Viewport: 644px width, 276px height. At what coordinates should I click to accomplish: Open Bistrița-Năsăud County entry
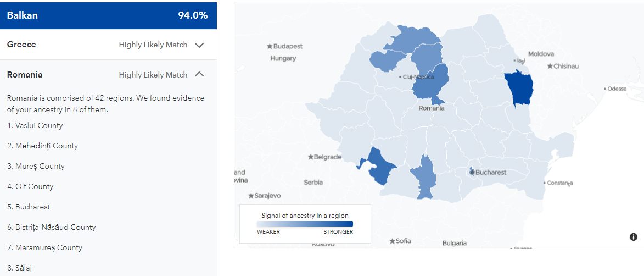pyautogui.click(x=52, y=227)
